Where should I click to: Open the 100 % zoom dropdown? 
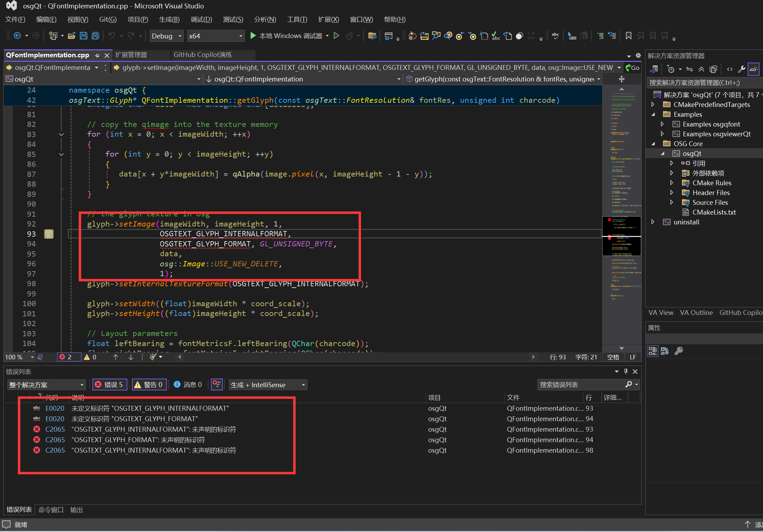pyautogui.click(x=20, y=357)
